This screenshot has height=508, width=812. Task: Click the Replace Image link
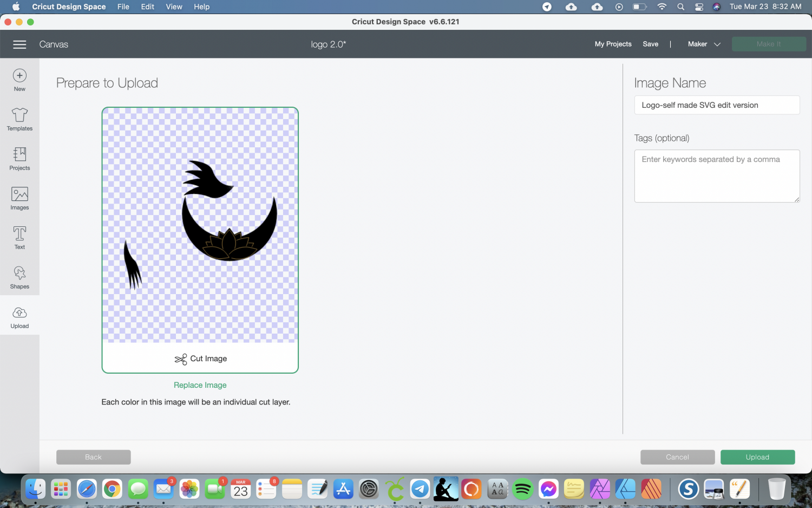click(x=200, y=385)
